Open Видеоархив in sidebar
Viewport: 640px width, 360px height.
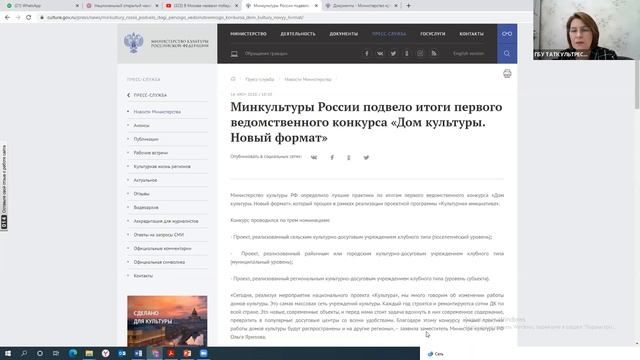click(146, 207)
